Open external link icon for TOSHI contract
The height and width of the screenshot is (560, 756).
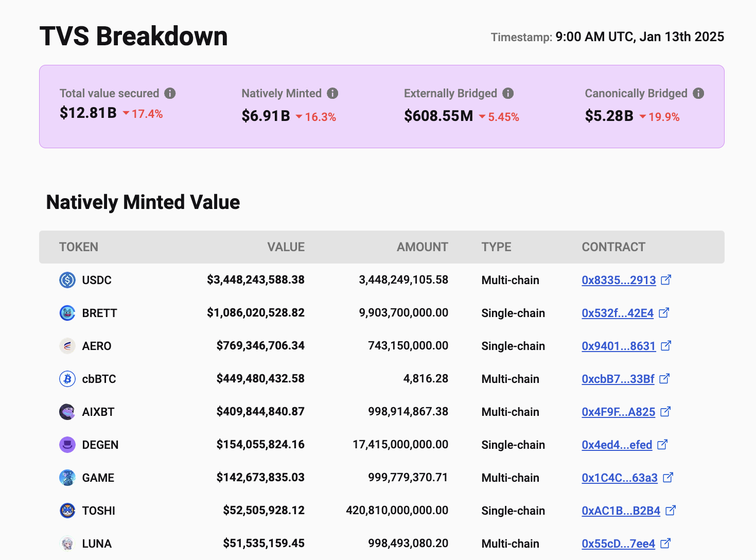(x=671, y=511)
